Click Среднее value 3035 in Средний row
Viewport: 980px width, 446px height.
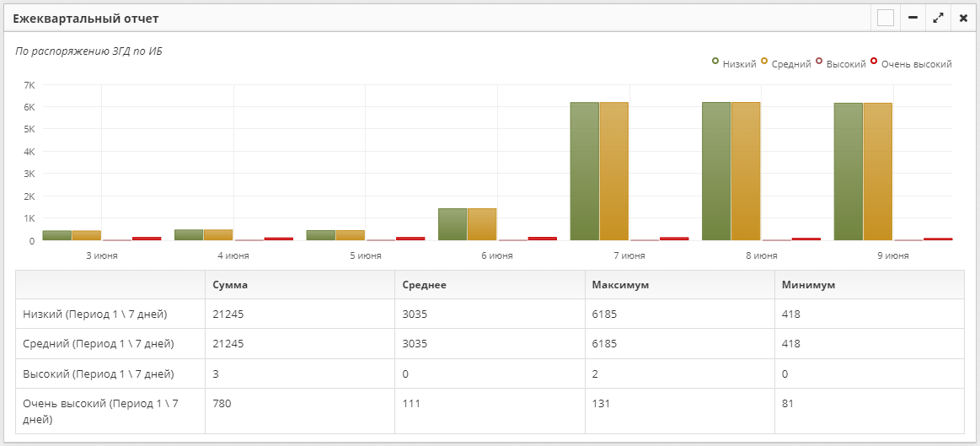pyautogui.click(x=415, y=344)
